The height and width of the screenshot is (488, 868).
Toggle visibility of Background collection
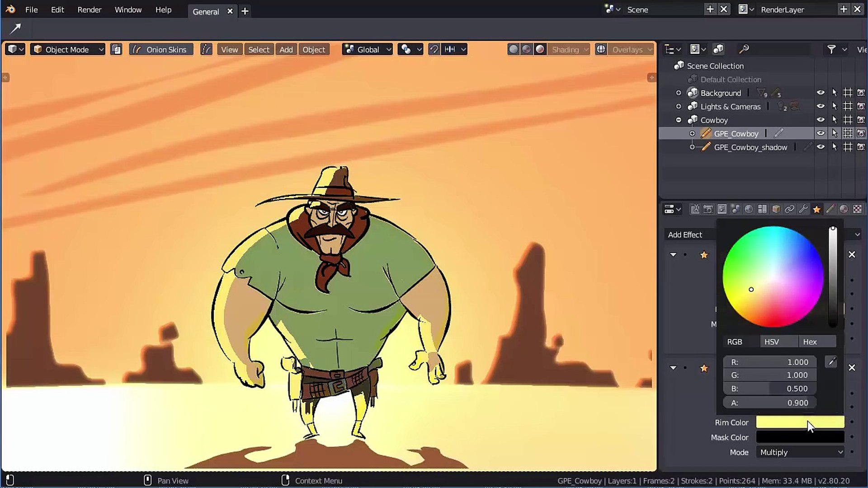coord(821,93)
